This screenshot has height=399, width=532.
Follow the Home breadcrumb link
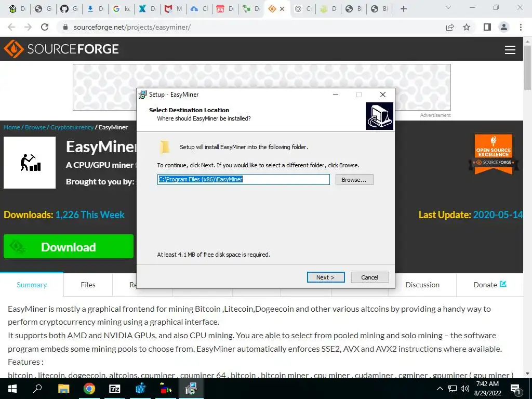[x=12, y=127]
